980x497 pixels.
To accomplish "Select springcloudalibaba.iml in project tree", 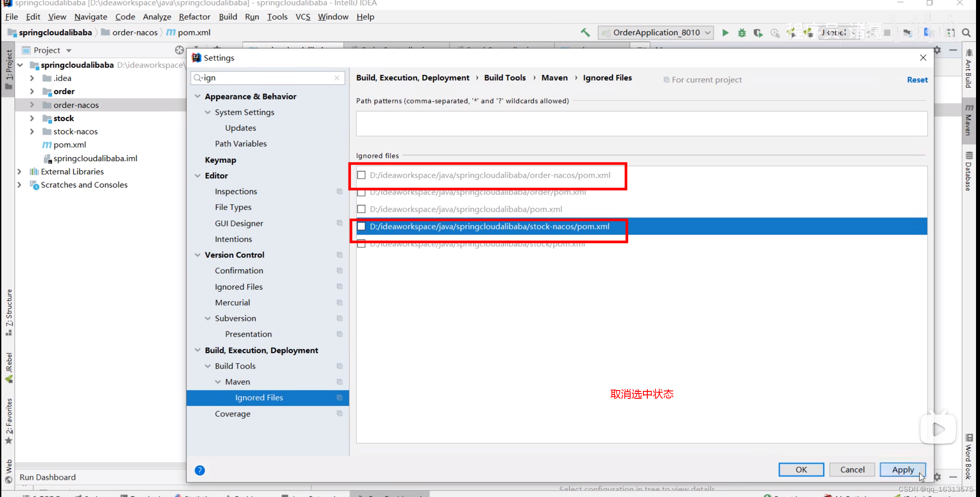I will point(95,158).
